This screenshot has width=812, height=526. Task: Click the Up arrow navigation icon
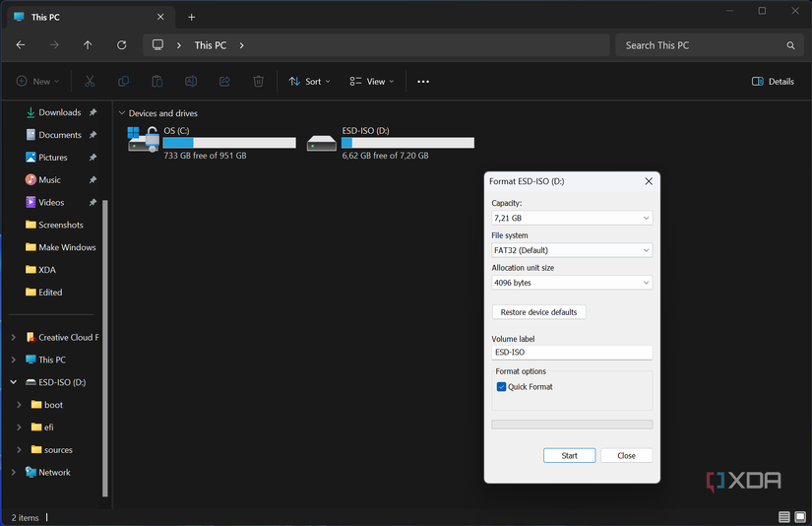(88, 45)
